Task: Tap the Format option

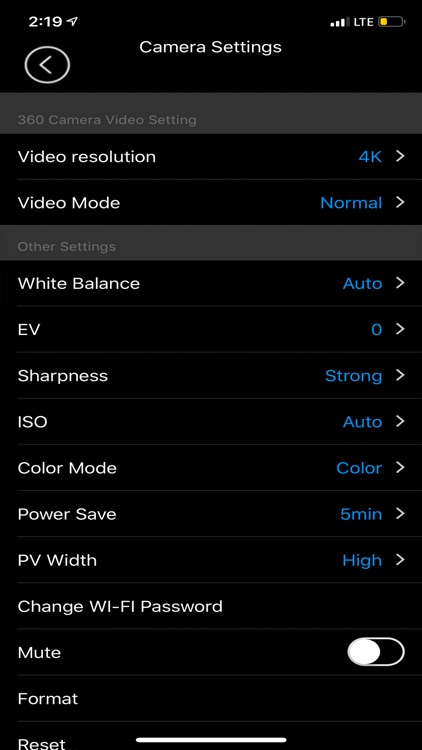Action: [48, 698]
